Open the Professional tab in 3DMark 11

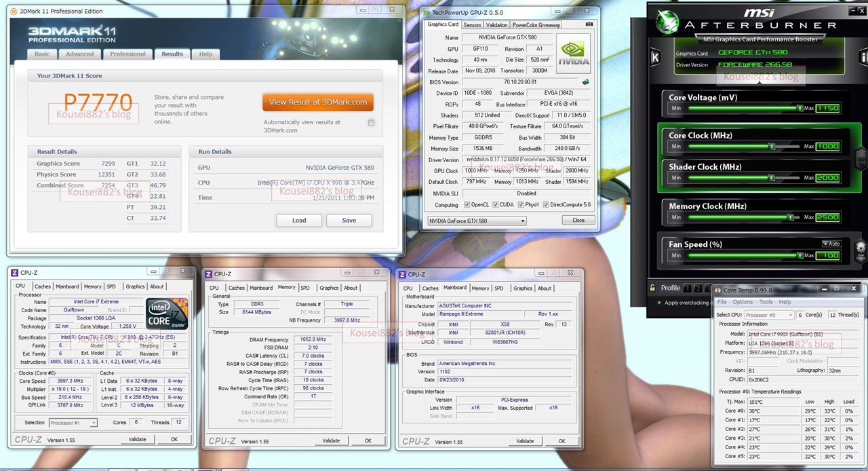pyautogui.click(x=127, y=54)
